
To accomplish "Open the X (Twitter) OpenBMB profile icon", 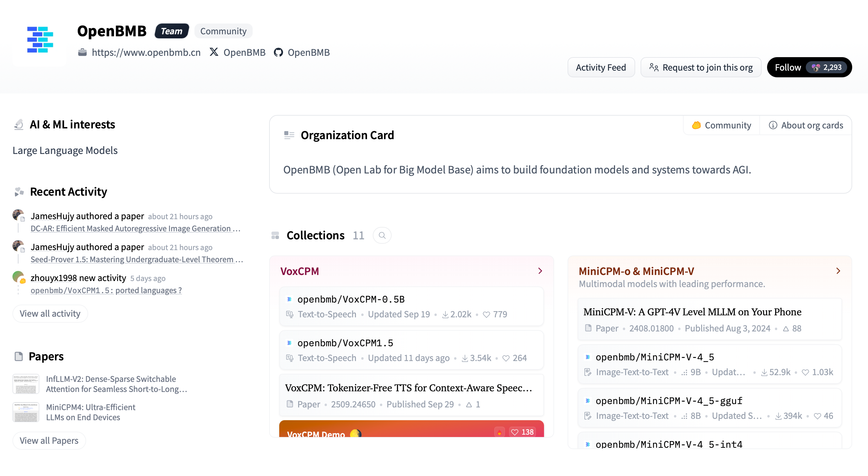I will (214, 52).
